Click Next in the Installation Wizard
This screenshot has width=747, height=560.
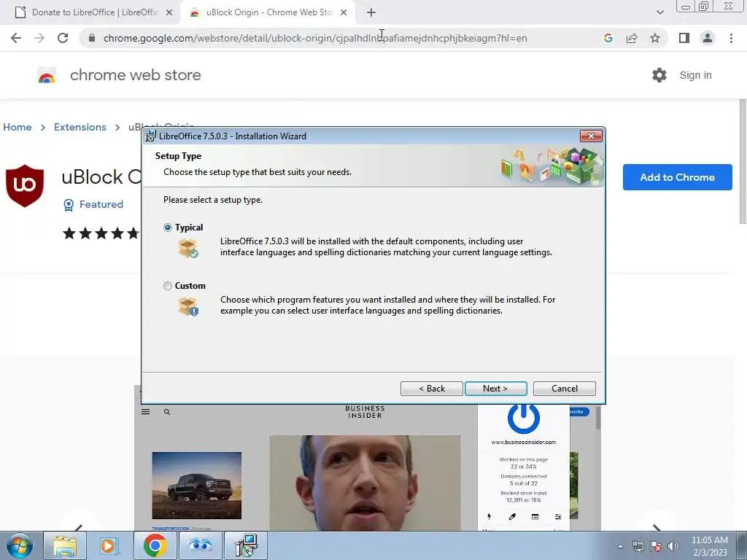[x=495, y=389]
